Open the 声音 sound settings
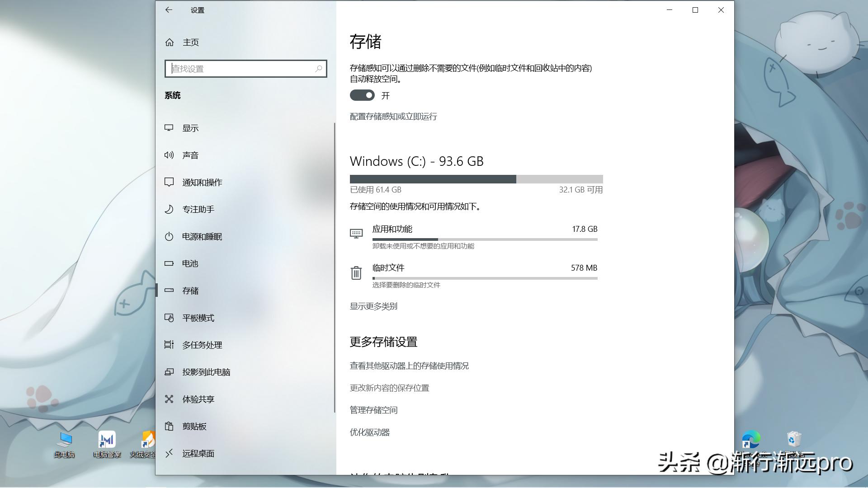The width and height of the screenshot is (868, 488). coord(190,155)
